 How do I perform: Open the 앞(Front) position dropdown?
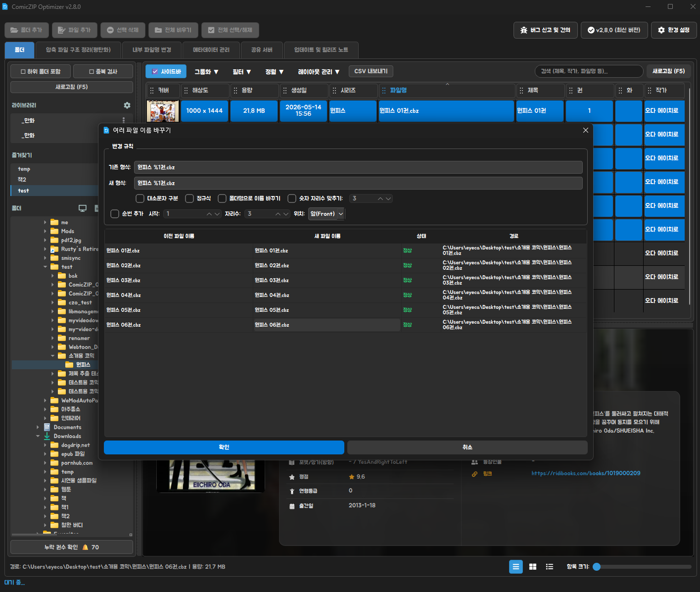[x=327, y=214]
